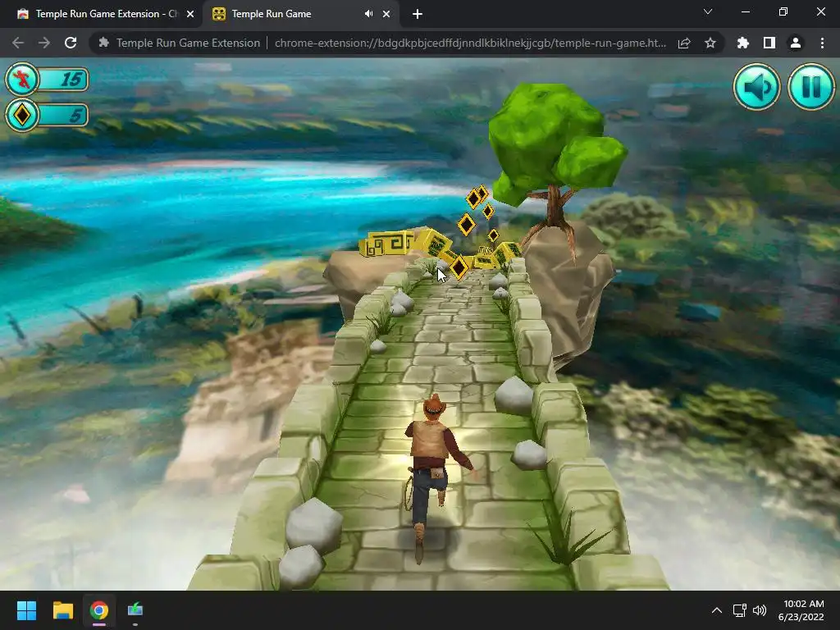Screen dimensions: 840x630
Task: Click the large diamond coin on path
Action: point(459,267)
